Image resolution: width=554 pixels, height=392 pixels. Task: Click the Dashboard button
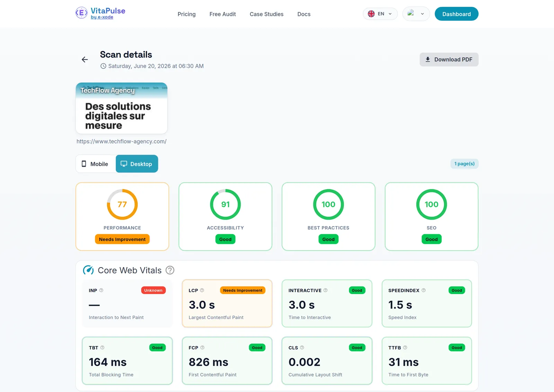click(456, 14)
